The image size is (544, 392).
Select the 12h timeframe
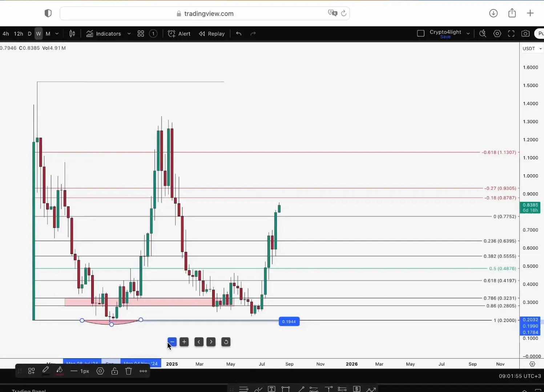(19, 34)
